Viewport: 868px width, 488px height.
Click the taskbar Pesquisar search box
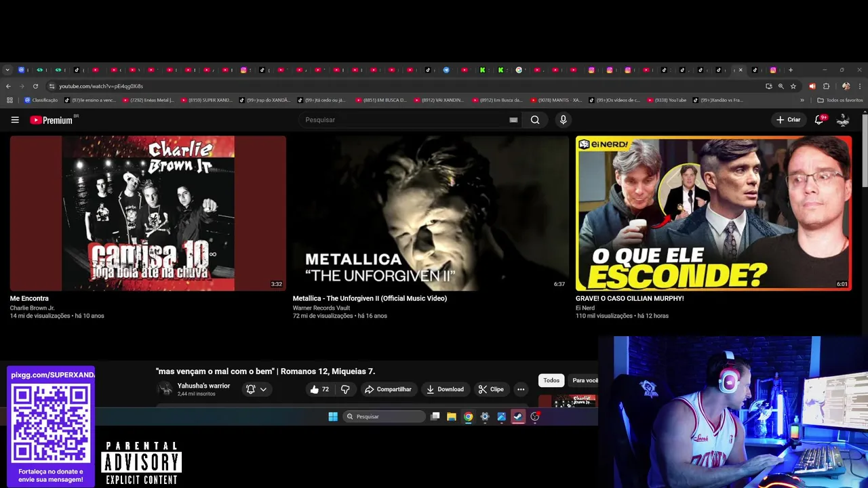point(384,417)
